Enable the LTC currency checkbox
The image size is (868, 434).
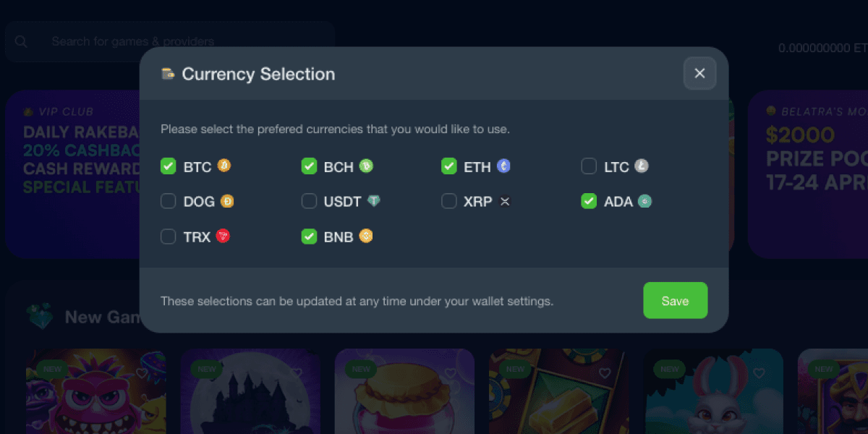[589, 166]
